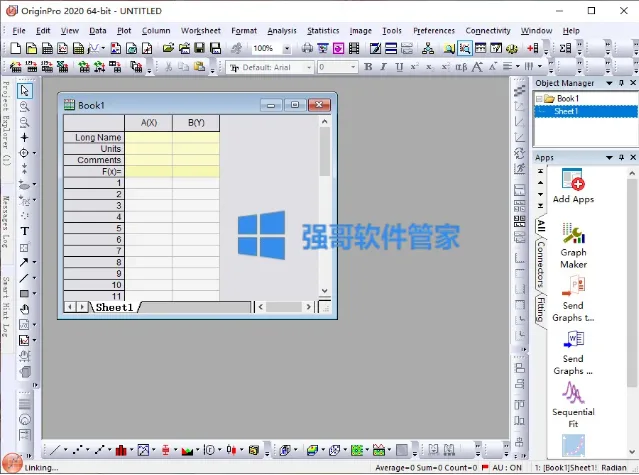Click Book1 horizontal scrollbar right arrow
The image size is (639, 475).
308,306
